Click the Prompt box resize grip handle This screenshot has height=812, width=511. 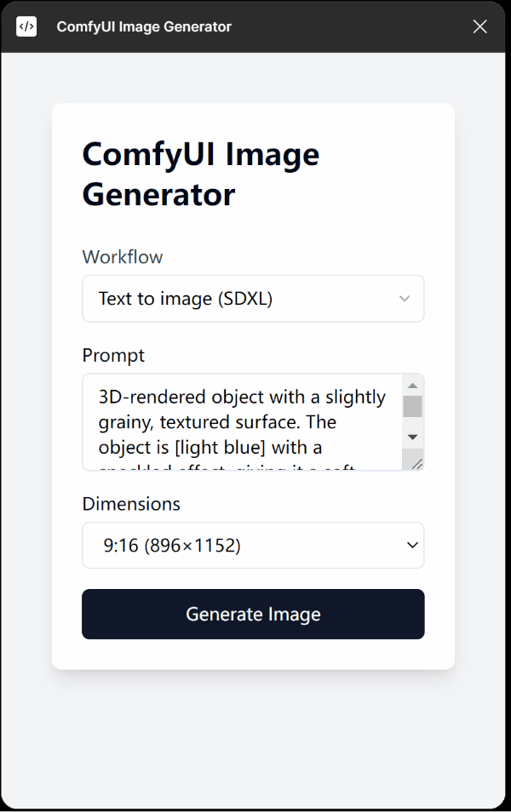tap(416, 464)
